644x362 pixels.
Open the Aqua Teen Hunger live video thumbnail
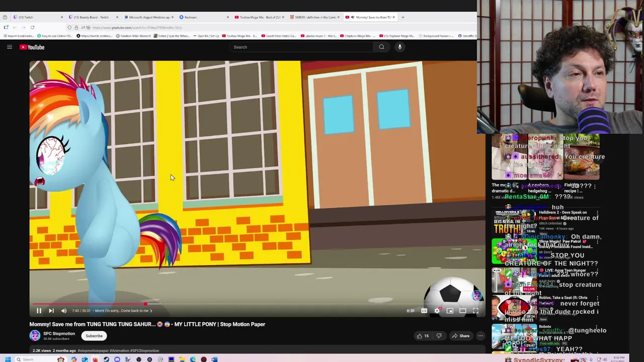pyautogui.click(x=514, y=280)
